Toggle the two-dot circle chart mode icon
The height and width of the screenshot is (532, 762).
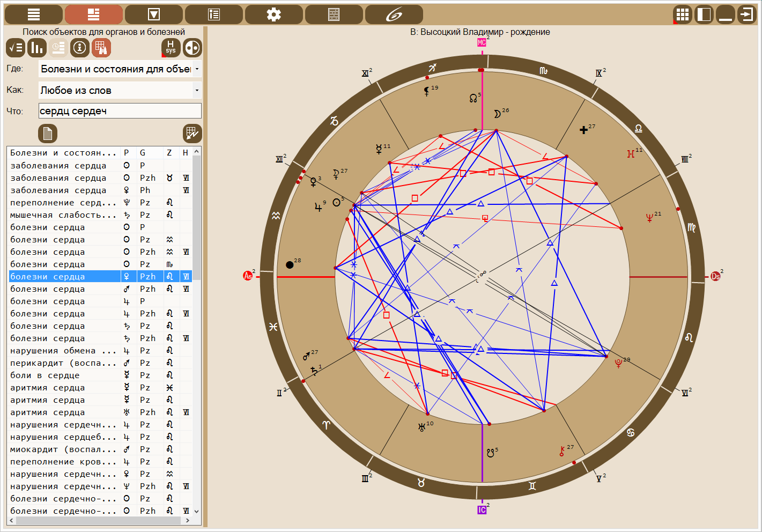(x=193, y=48)
